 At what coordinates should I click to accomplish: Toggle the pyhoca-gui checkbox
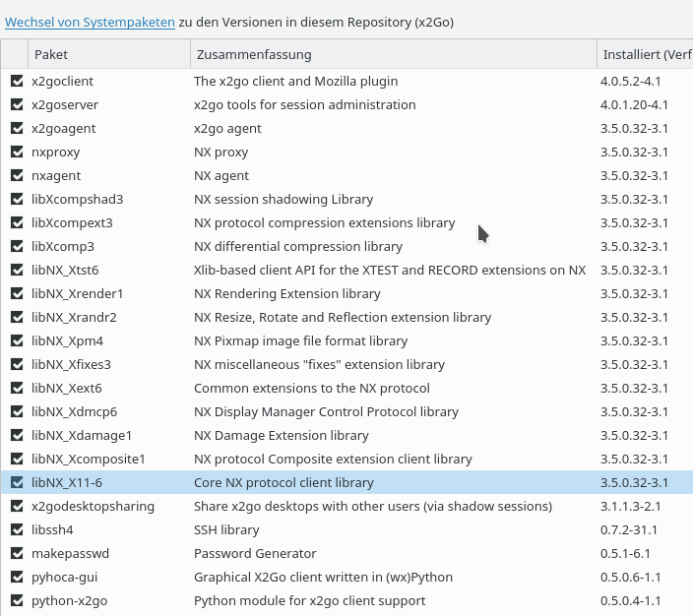[17, 577]
